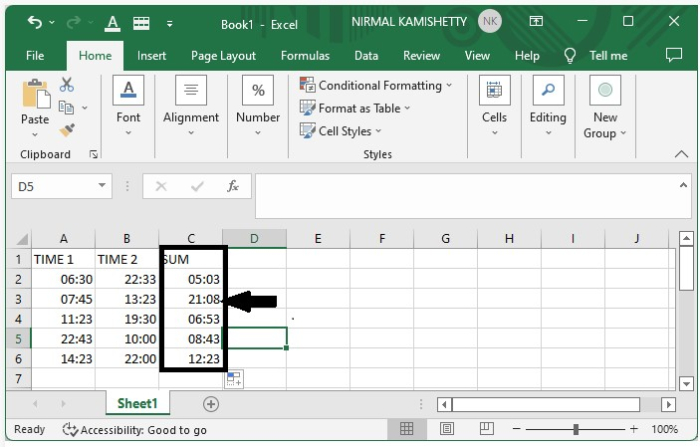Switch to Normal view icon
Screen dimensions: 700x447
[406, 429]
